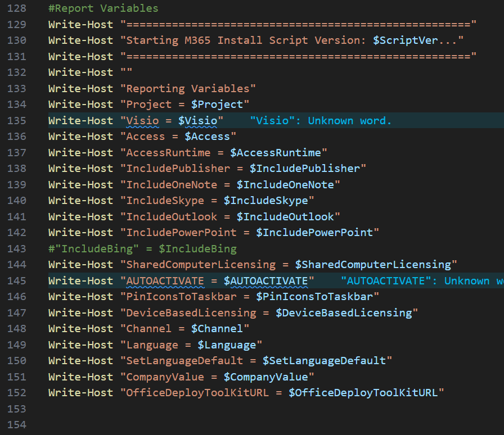The width and height of the screenshot is (504, 435).
Task: Click the "Visio": Unknown word warning message
Action: pos(321,120)
